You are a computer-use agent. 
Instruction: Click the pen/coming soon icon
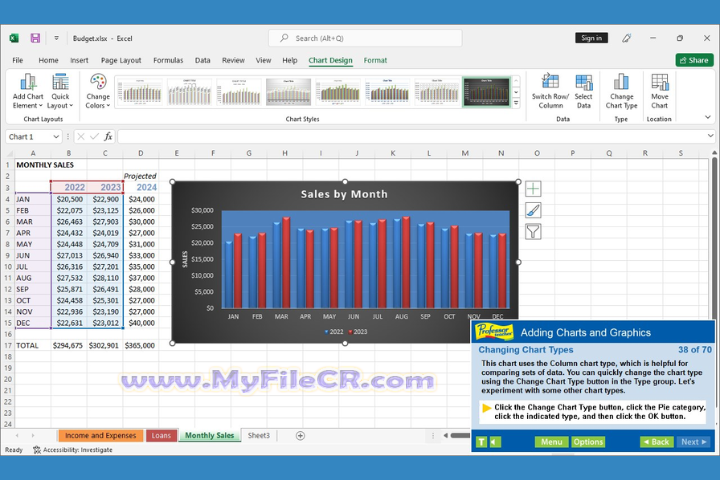click(626, 38)
